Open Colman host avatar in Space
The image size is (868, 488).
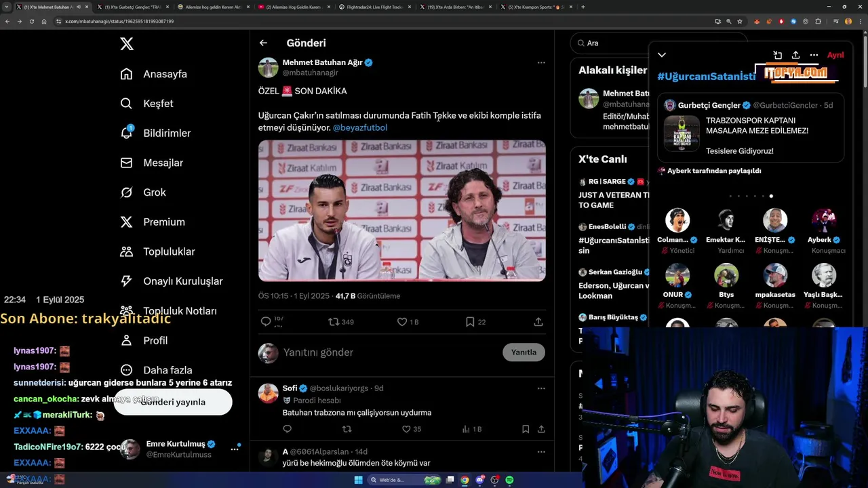[677, 220]
